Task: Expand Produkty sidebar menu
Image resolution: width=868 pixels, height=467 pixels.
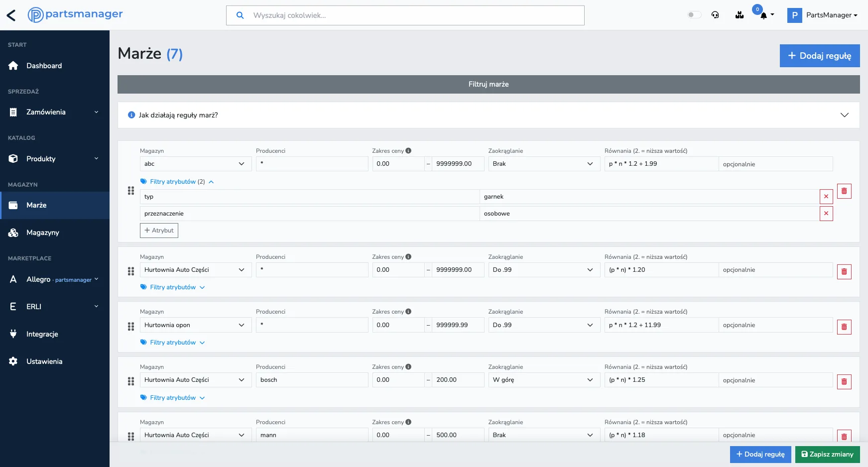Action: [55, 159]
